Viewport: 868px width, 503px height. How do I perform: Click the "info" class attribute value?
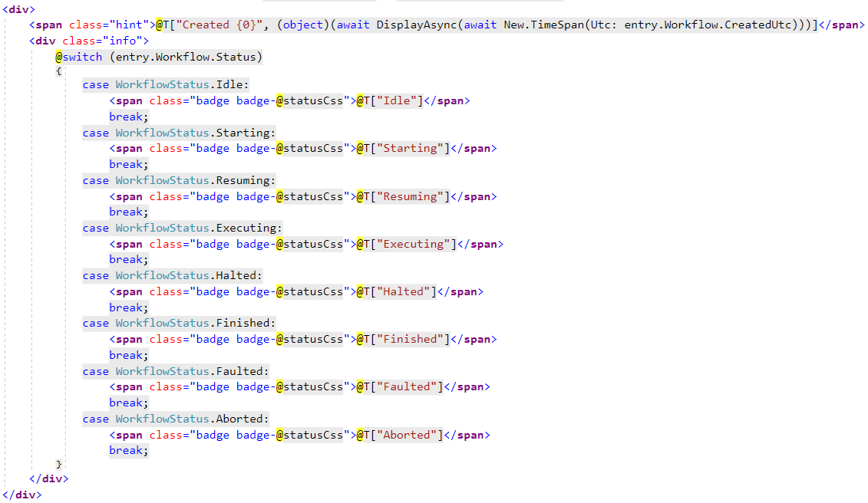coord(123,41)
